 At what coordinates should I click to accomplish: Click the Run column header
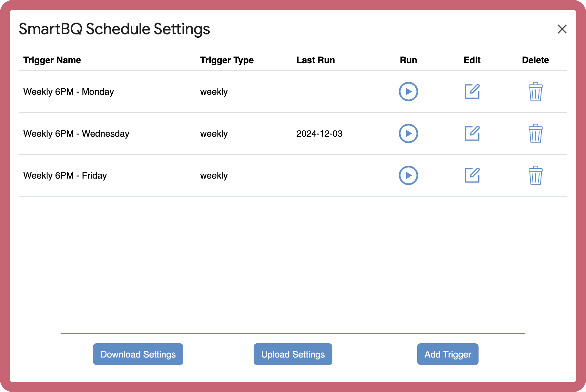pos(408,60)
